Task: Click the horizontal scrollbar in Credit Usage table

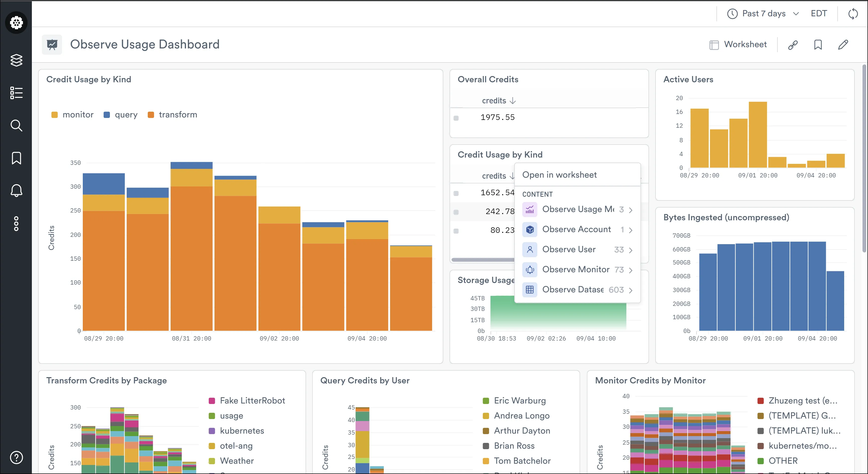Action: 483,260
